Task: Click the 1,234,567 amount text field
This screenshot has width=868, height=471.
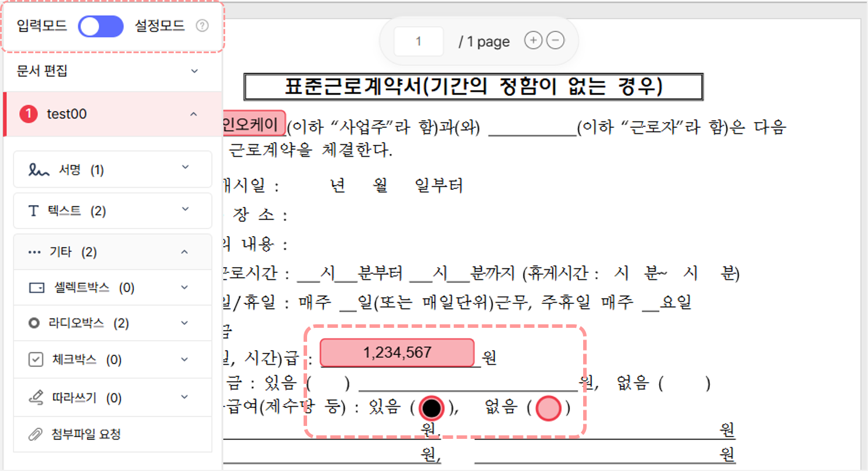Action: point(397,353)
